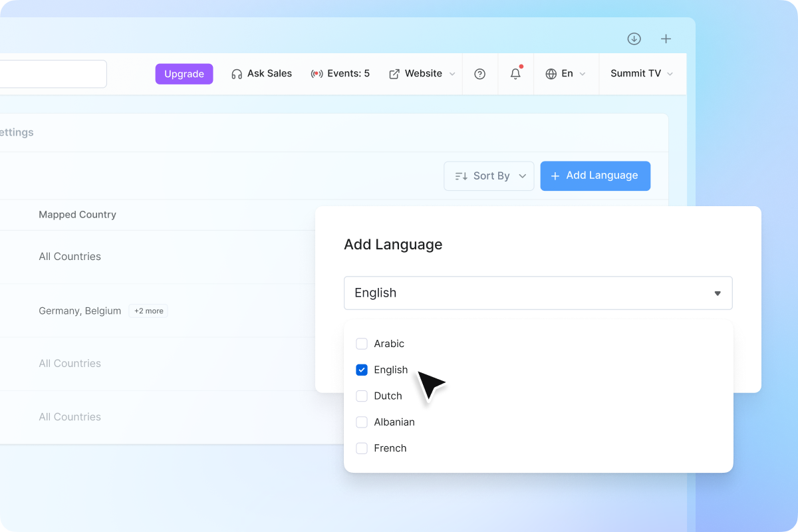Open the English language selector in the dialog
The height and width of the screenshot is (532, 798).
coord(538,293)
